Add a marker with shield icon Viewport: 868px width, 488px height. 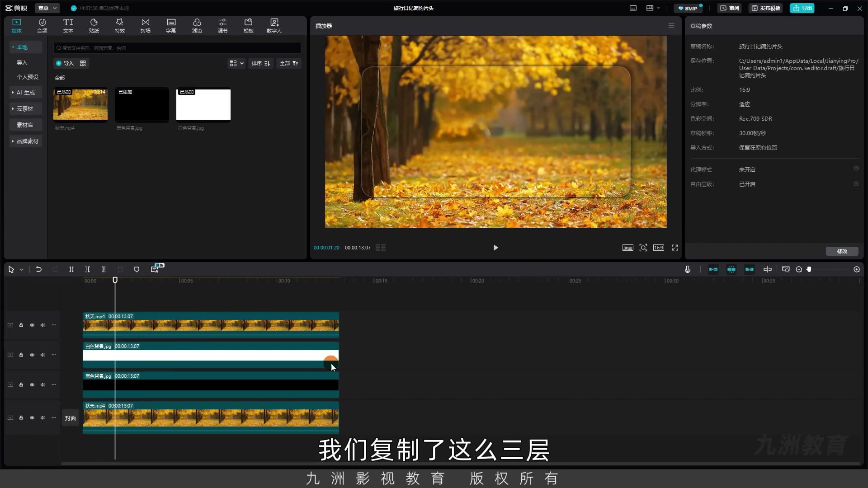coord(137,269)
